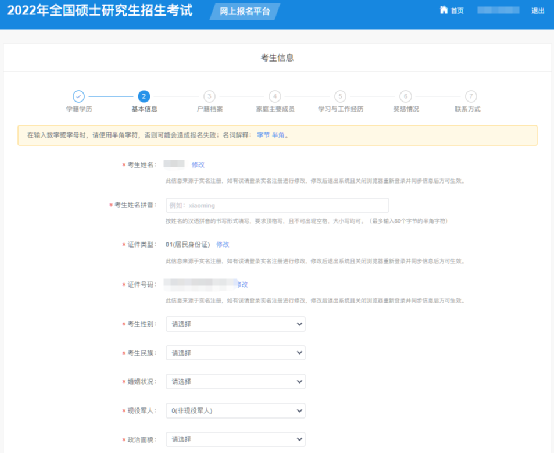The width and height of the screenshot is (554, 453).
Task: Click 修改 next to 证件类型
Action: click(x=223, y=245)
